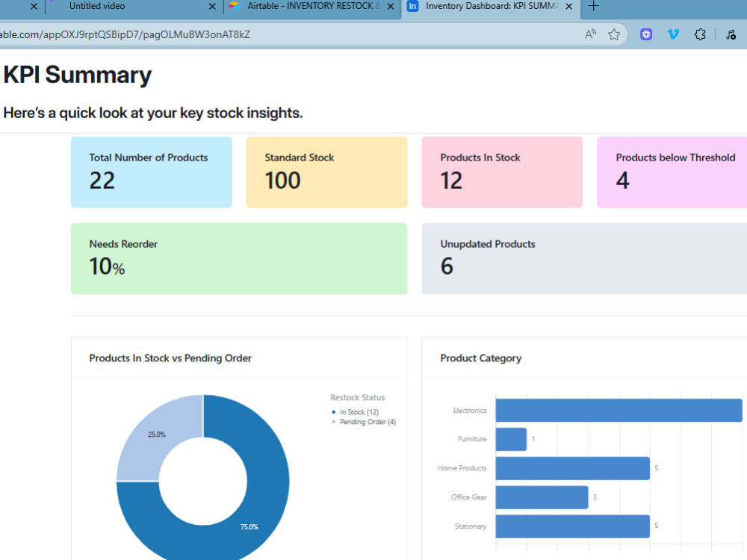Viewport: 747px width, 560px height.
Task: Click the Office Gear bar
Action: [542, 497]
